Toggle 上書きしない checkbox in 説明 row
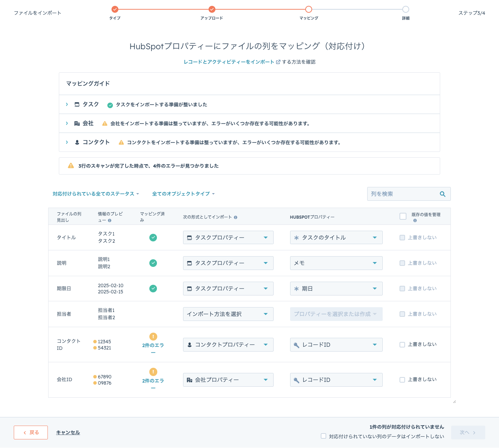Viewport: 499px width, 448px height. click(x=402, y=263)
